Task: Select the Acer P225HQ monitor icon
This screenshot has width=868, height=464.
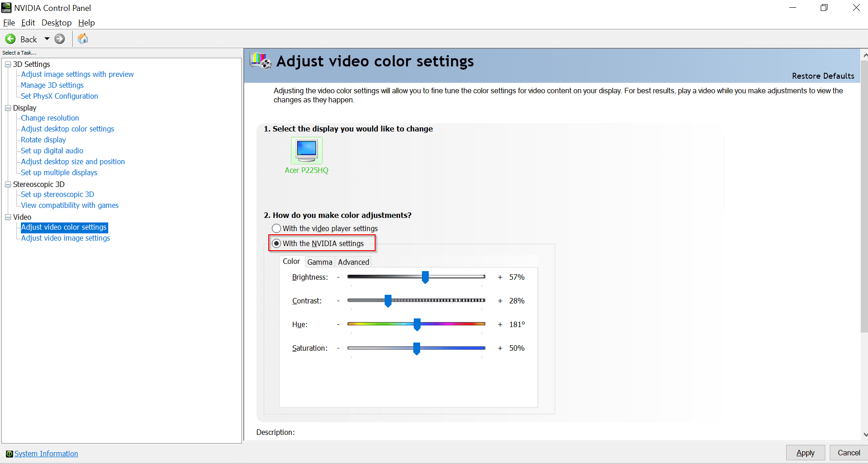Action: [306, 151]
